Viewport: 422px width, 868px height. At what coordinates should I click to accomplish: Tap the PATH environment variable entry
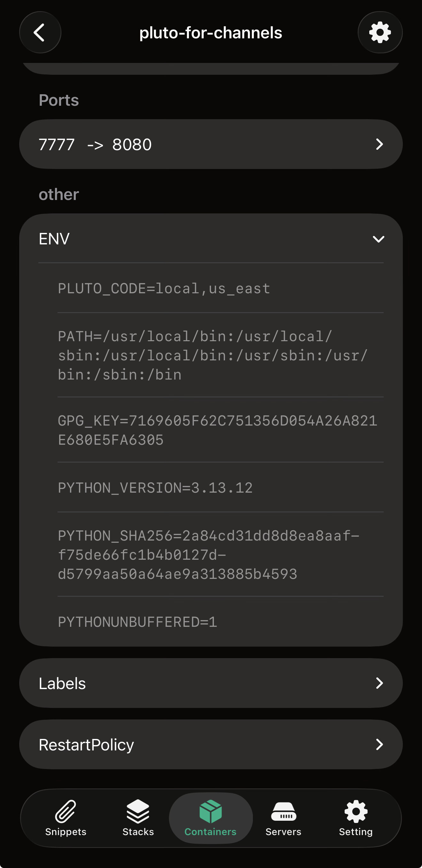213,356
